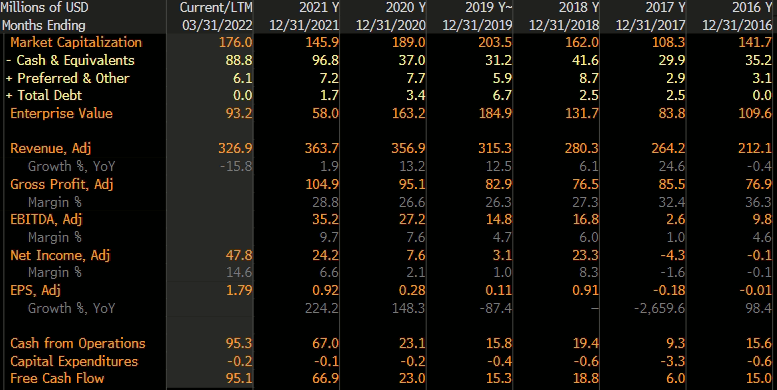Select the 2016 Y column header
777x390 pixels.
[752, 7]
